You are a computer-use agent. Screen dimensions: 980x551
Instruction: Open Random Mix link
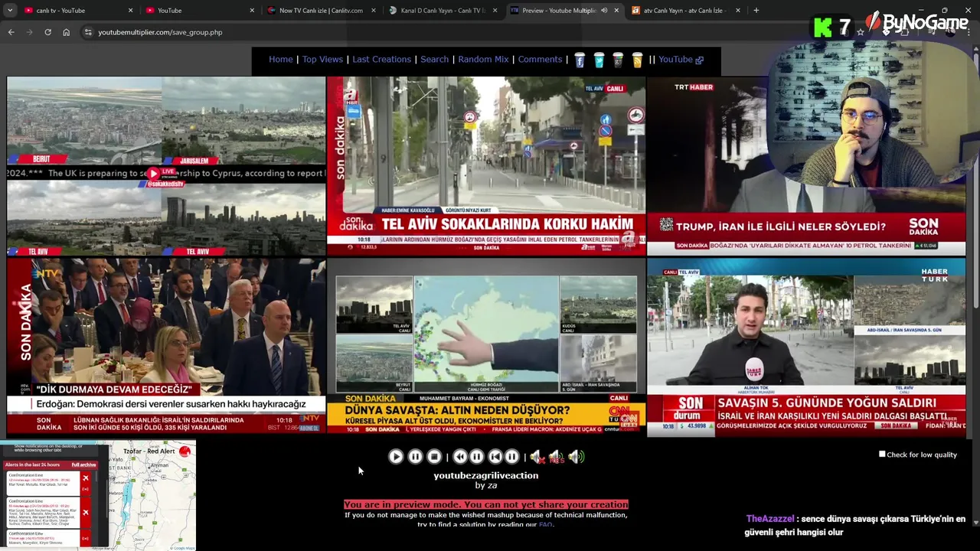[483, 59]
